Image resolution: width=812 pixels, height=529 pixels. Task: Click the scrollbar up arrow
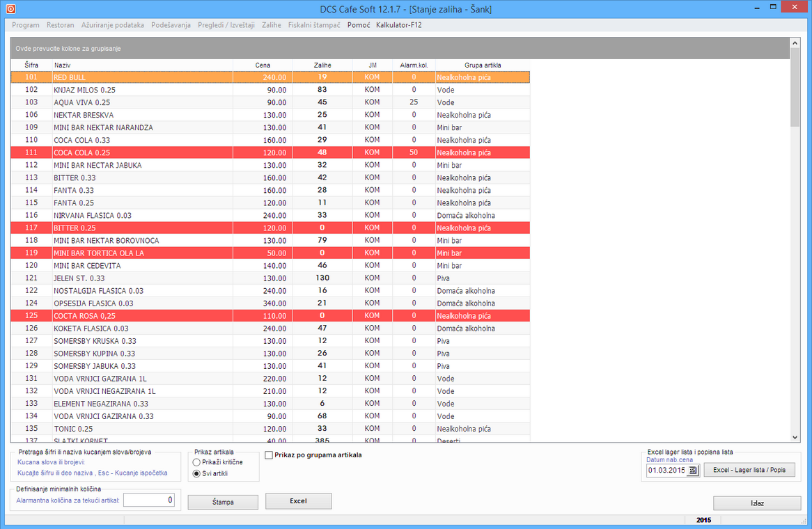pos(795,43)
